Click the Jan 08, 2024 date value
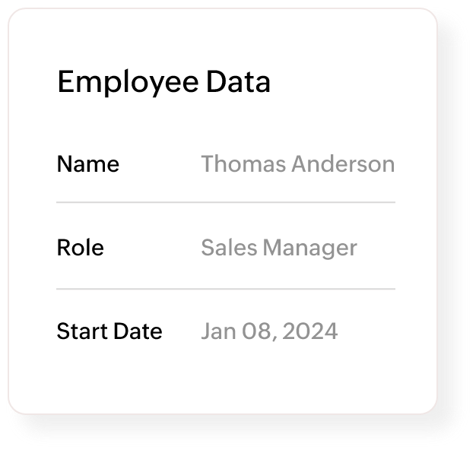This screenshot has width=476, height=453. point(269,331)
